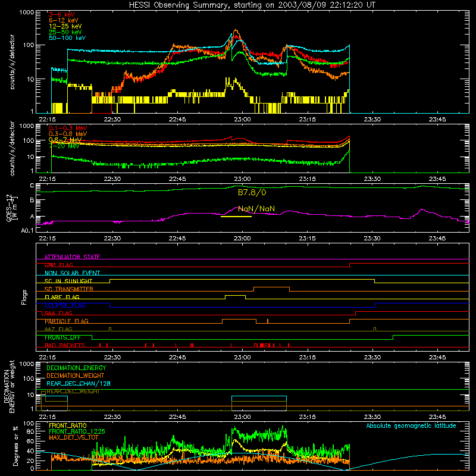Click the 0.3-0.8 MeV legend entry
Image resolution: width=476 pixels, height=476 pixels.
tap(68, 134)
